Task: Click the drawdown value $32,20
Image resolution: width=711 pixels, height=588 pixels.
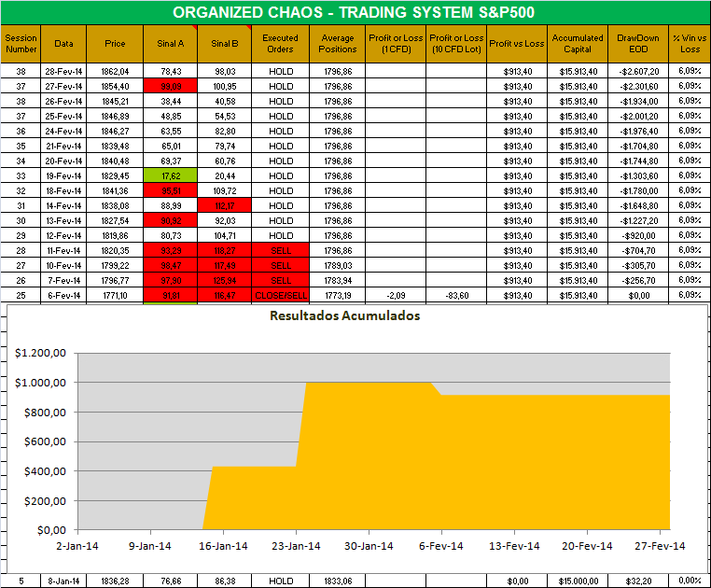Action: click(x=638, y=581)
